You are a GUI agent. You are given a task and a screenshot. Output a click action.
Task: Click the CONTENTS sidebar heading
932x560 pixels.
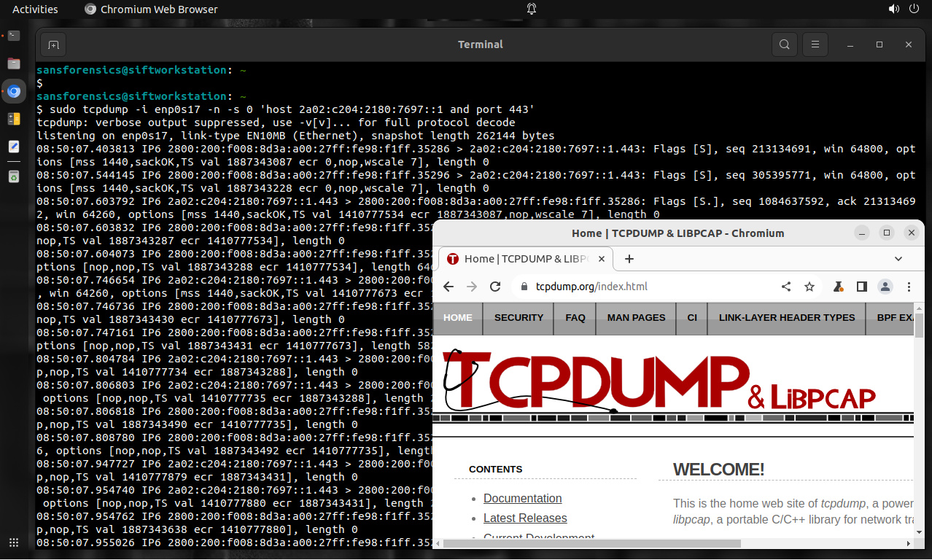(496, 470)
